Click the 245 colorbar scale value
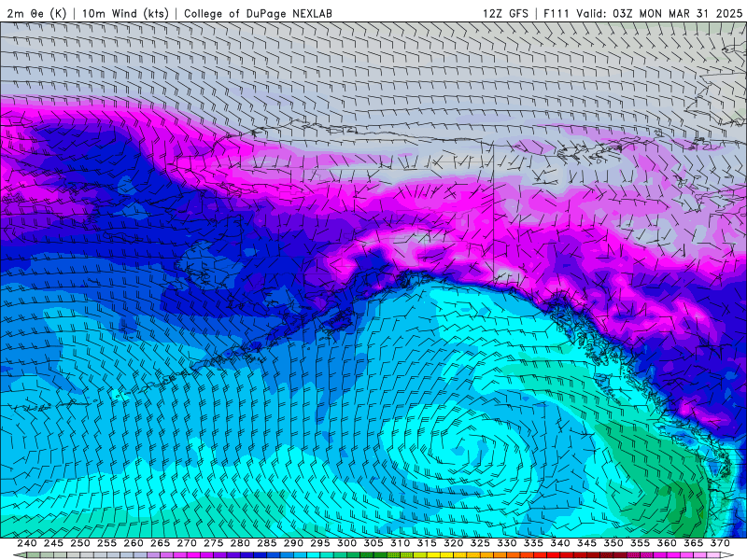 coord(53,543)
